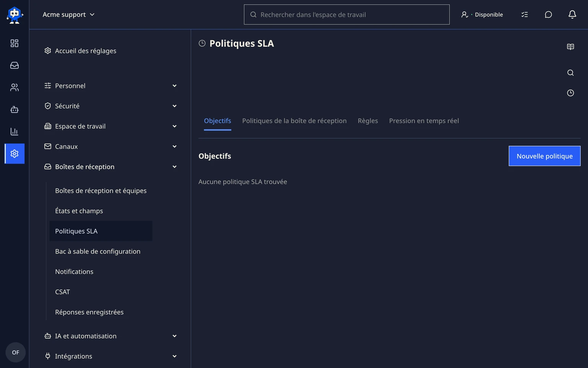
Task: Click the OF user avatar
Action: [15, 352]
